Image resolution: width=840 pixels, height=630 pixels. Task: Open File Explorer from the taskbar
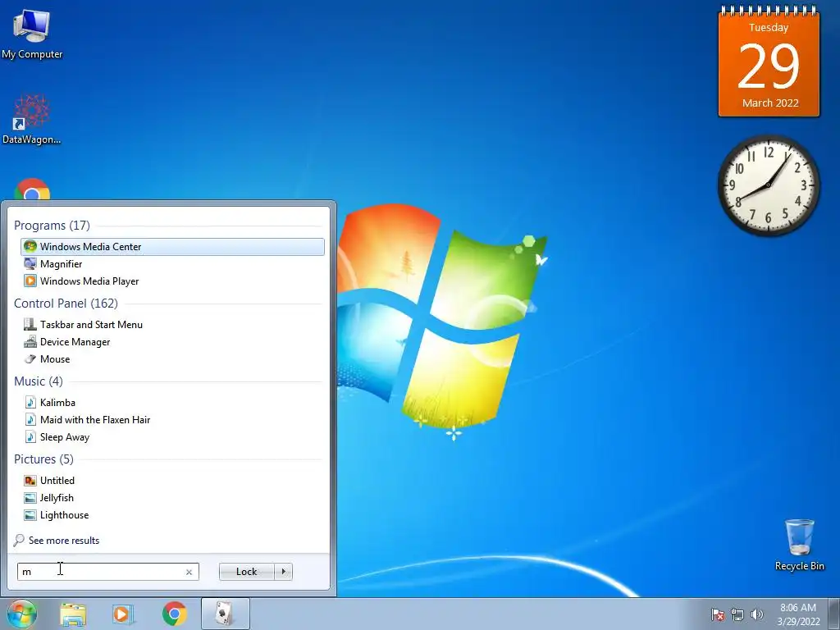tap(73, 614)
